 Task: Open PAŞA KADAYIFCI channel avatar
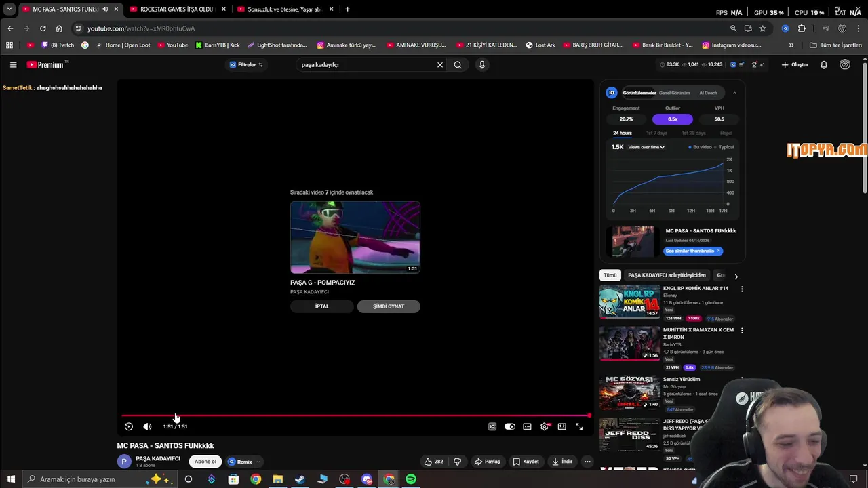pos(124,462)
